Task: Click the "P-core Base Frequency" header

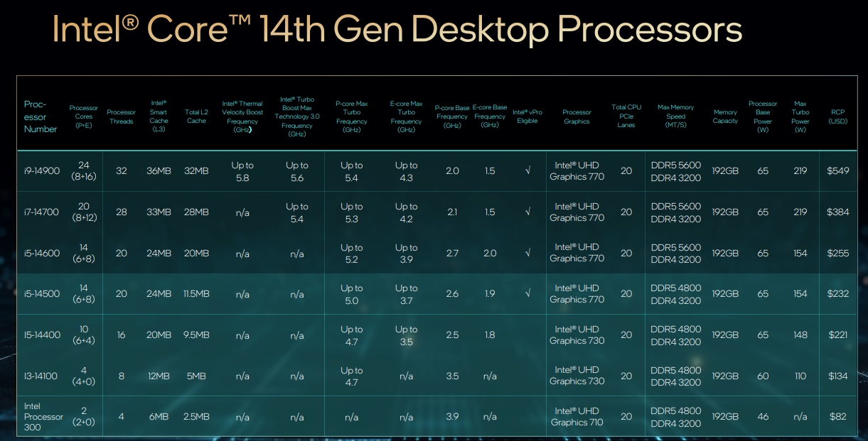Action: tap(452, 116)
